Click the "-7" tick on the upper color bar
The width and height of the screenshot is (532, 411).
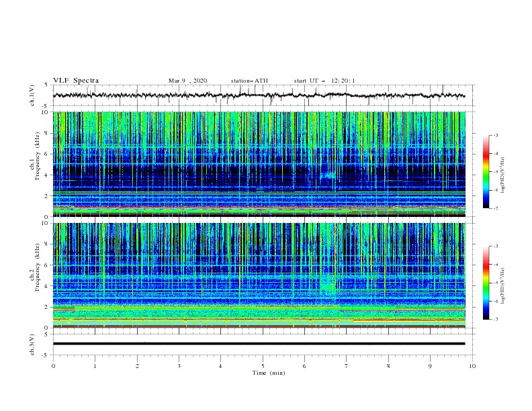point(495,209)
